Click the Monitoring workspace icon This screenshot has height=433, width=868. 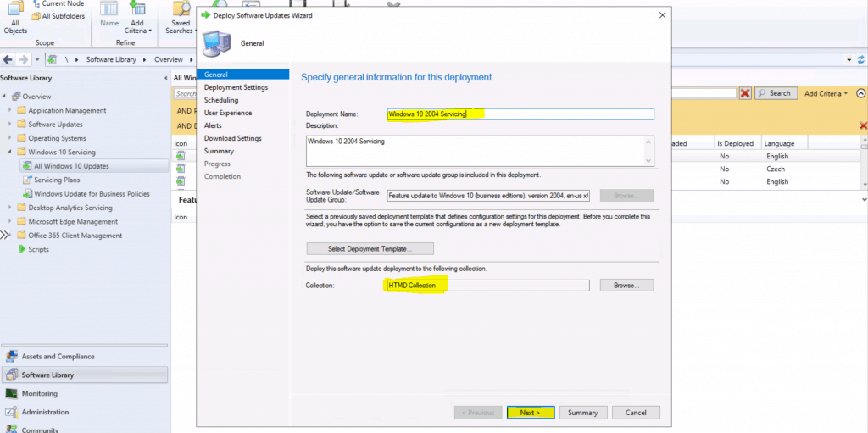click(11, 394)
